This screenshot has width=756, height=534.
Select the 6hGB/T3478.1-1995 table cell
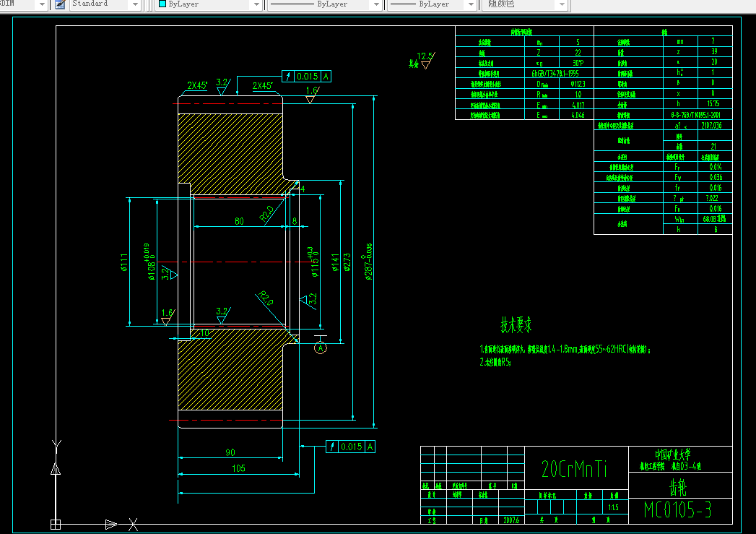[x=555, y=73]
